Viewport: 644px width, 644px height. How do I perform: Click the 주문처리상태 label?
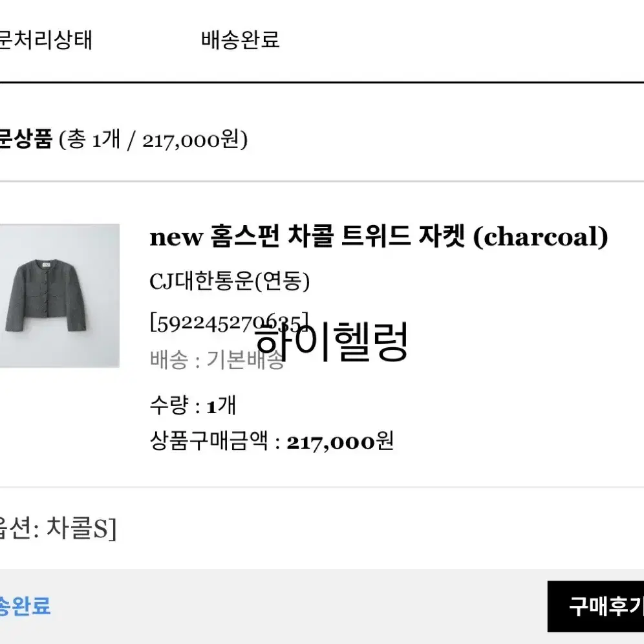[x=46, y=40]
